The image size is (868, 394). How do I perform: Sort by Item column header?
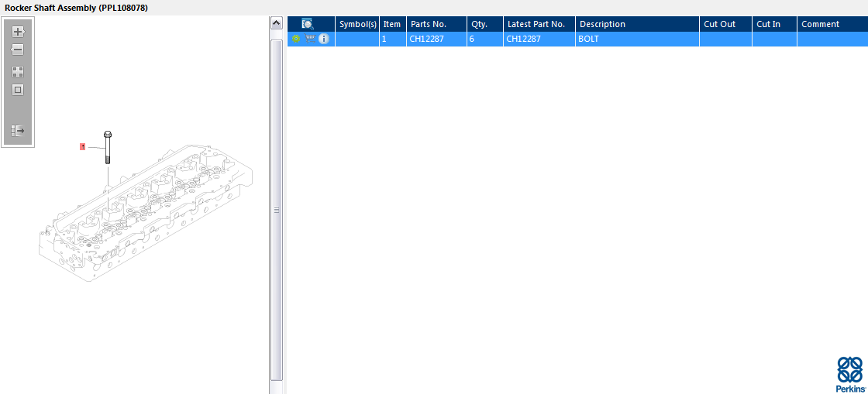[x=392, y=24]
